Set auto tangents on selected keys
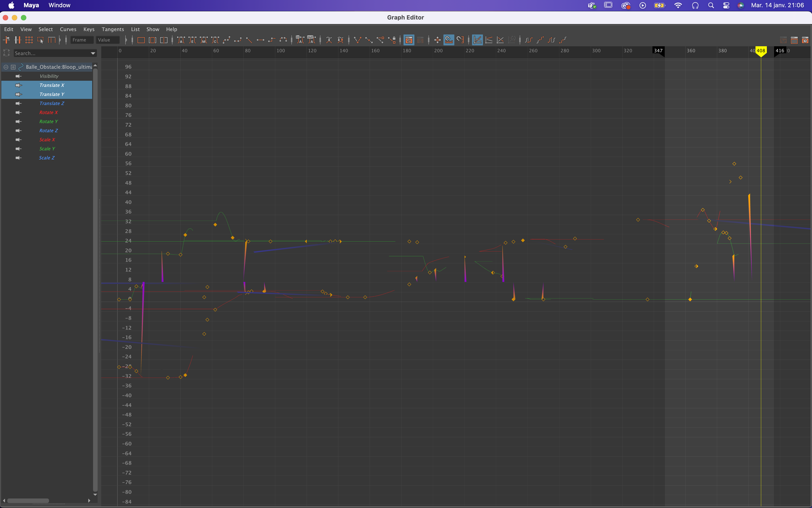Viewport: 812px width, 508px height. [181, 40]
